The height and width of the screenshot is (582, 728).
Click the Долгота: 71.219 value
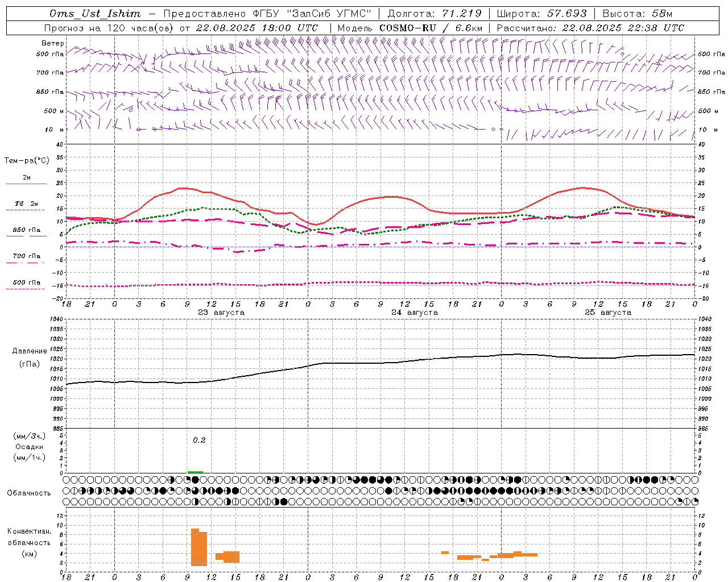click(435, 14)
